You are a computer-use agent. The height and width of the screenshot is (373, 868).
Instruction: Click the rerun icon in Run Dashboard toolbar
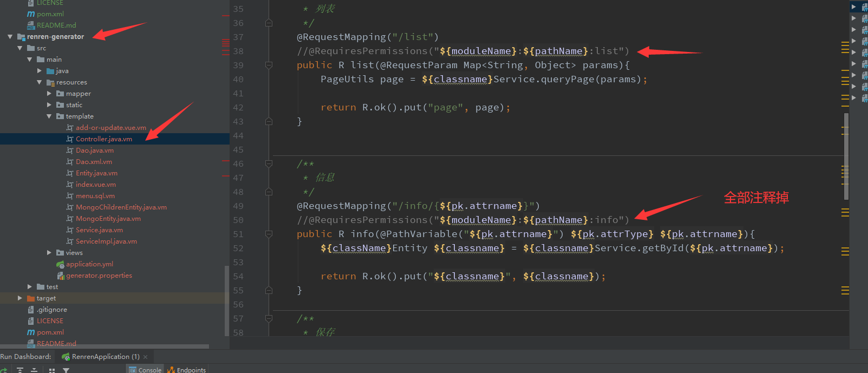[3, 370]
